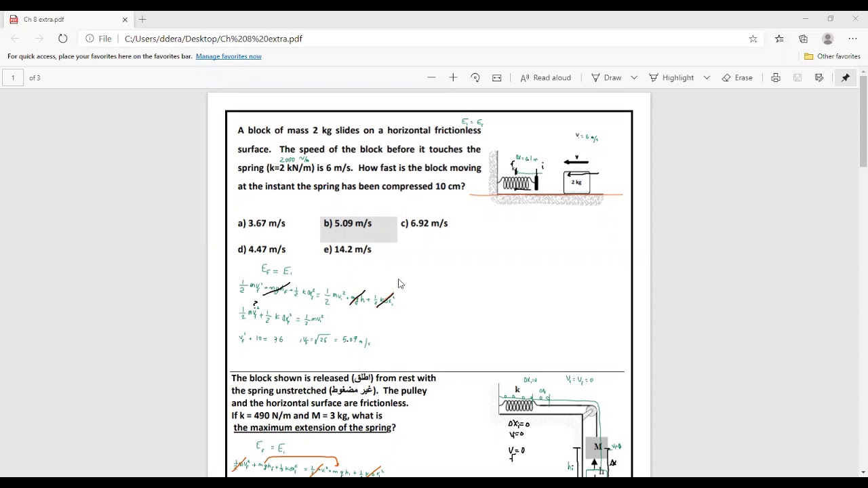Rotate the PDF page
Image resolution: width=868 pixels, height=488 pixels.
click(x=475, y=78)
